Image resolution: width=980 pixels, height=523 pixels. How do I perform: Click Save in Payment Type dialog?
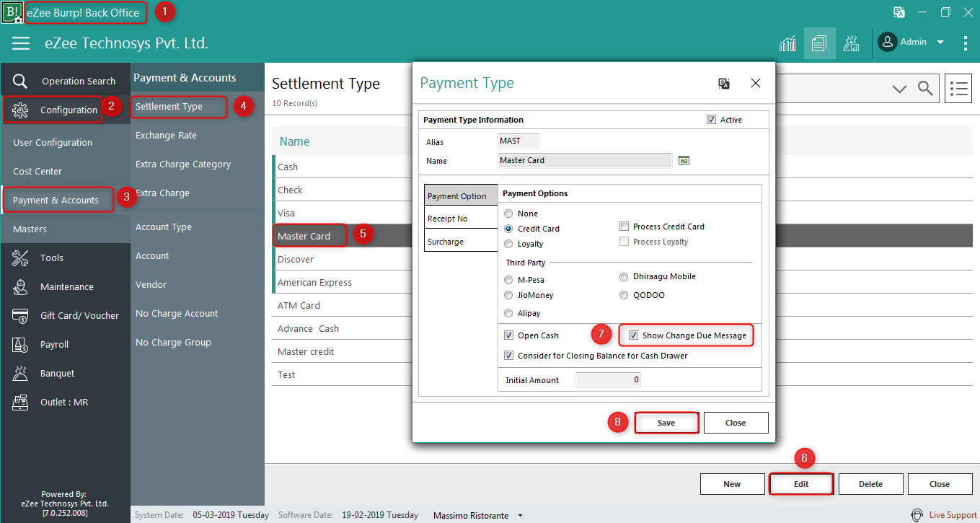[666, 423]
